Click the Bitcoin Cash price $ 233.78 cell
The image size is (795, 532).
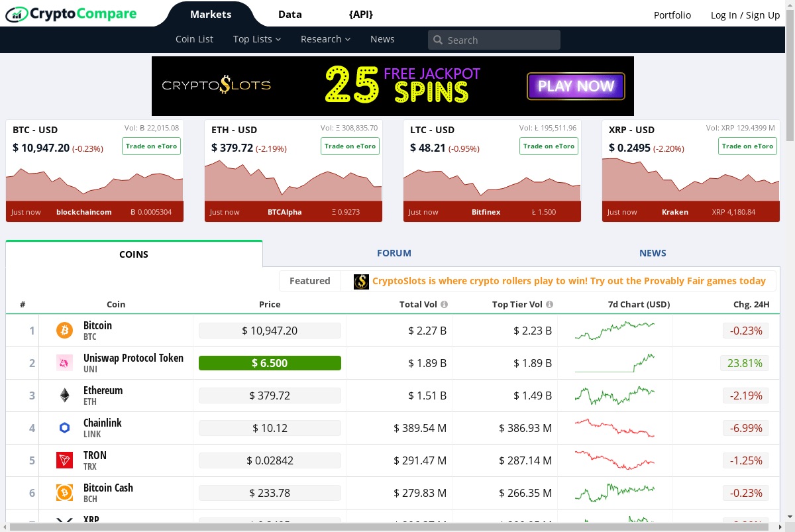click(x=270, y=493)
